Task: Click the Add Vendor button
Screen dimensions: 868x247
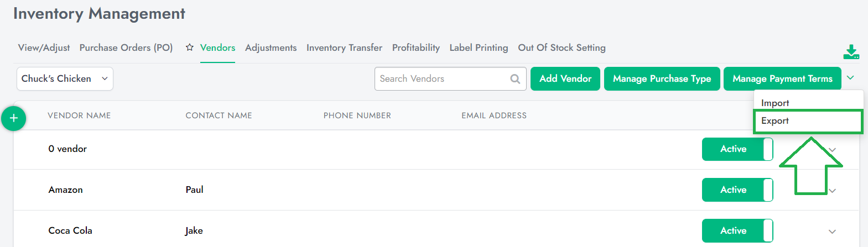Action: [x=565, y=79]
